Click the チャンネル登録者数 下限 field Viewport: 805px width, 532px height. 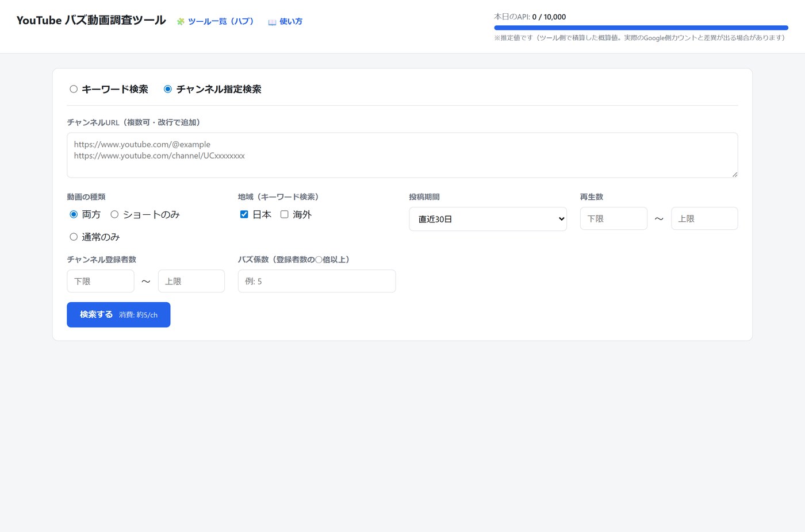click(101, 281)
